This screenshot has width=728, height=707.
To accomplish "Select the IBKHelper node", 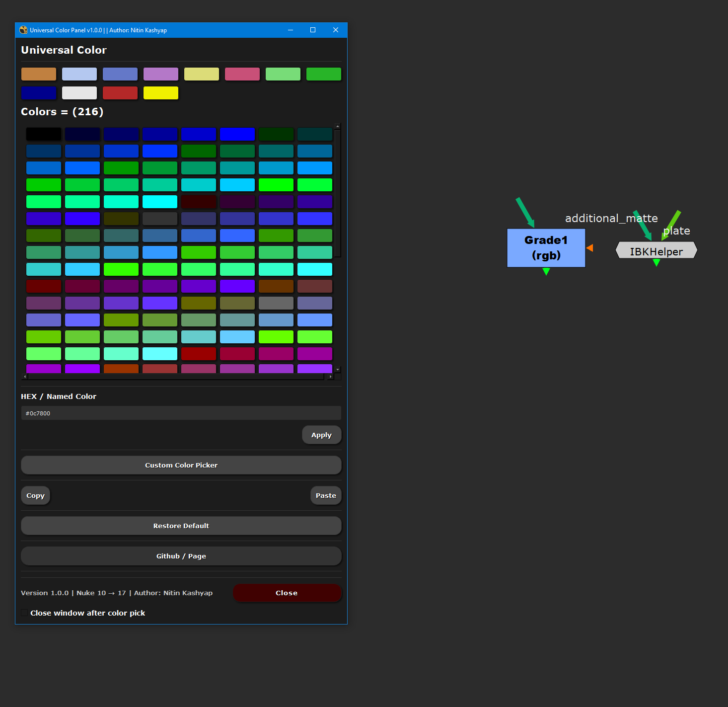I will (656, 251).
